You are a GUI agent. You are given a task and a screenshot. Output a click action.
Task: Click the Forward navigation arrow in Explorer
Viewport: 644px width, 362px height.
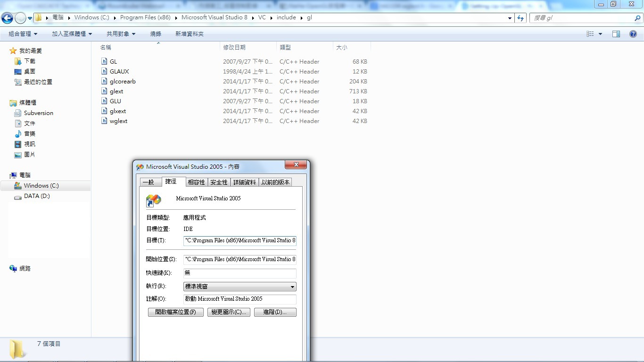click(20, 18)
